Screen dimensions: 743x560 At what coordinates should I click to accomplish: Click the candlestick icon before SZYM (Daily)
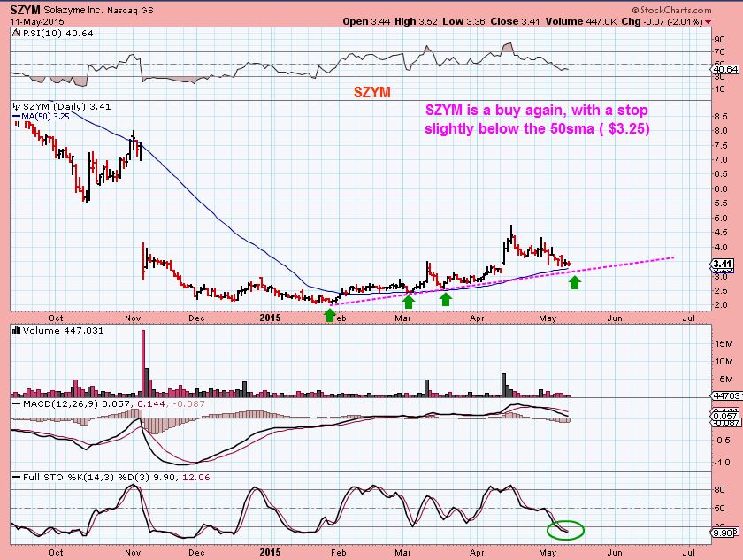(17, 106)
